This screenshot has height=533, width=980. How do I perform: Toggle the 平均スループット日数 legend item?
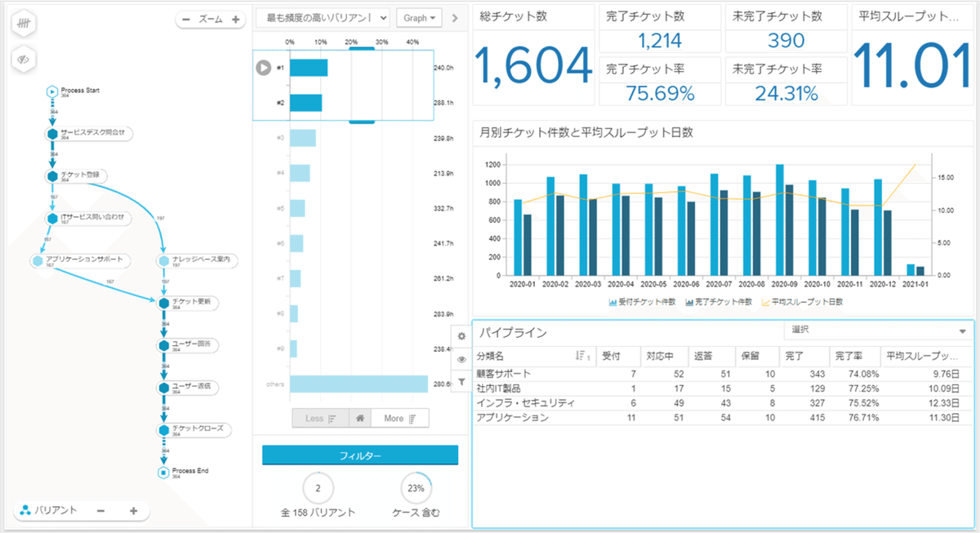pos(802,301)
